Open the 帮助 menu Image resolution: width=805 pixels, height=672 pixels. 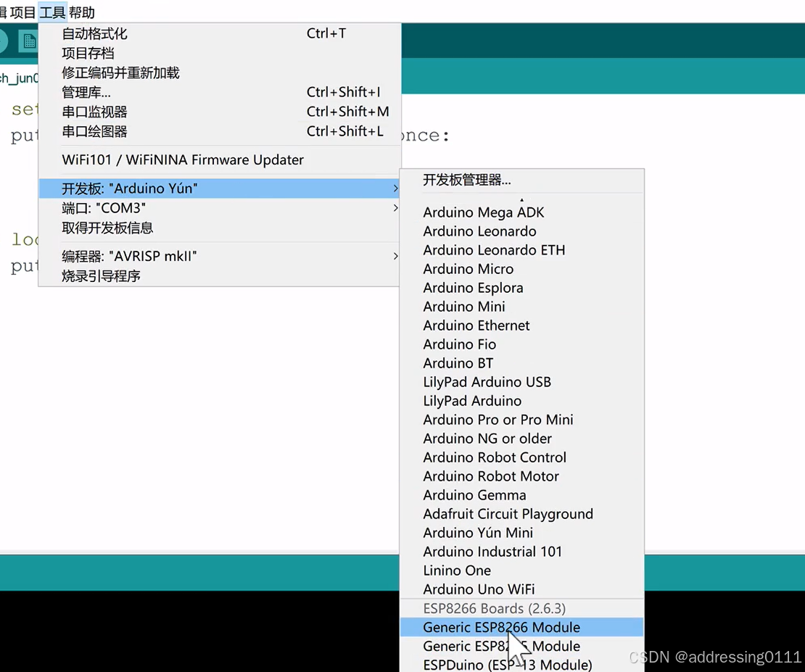coord(82,12)
